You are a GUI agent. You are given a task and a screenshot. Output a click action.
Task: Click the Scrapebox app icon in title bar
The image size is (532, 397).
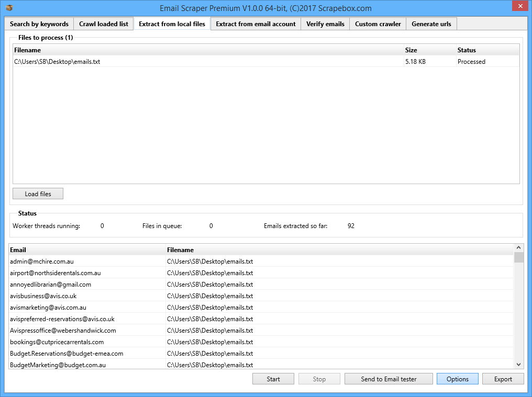click(x=9, y=8)
